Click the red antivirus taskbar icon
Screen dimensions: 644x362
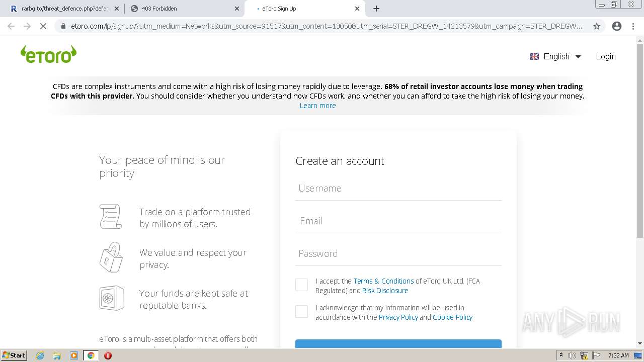coord(108,355)
